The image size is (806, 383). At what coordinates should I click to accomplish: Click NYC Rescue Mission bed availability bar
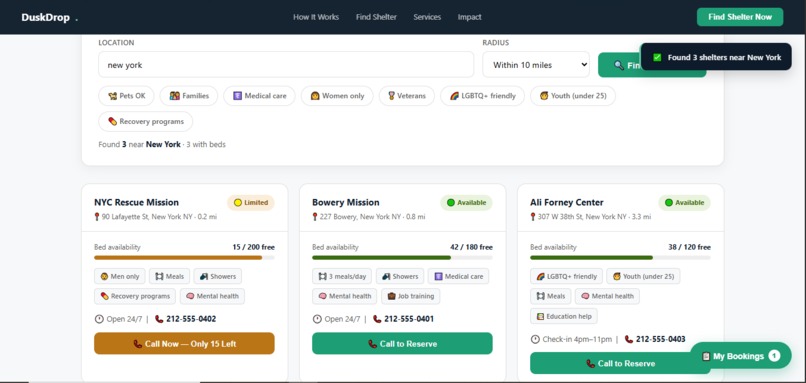[x=184, y=258]
